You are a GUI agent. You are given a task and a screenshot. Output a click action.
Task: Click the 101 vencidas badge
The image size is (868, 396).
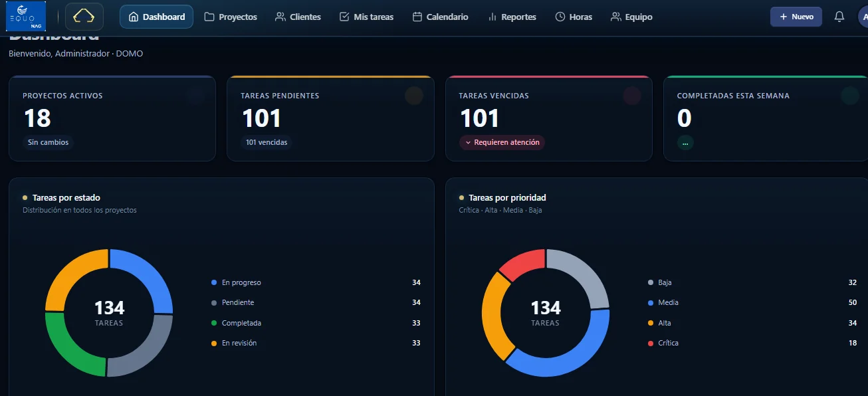coord(266,142)
